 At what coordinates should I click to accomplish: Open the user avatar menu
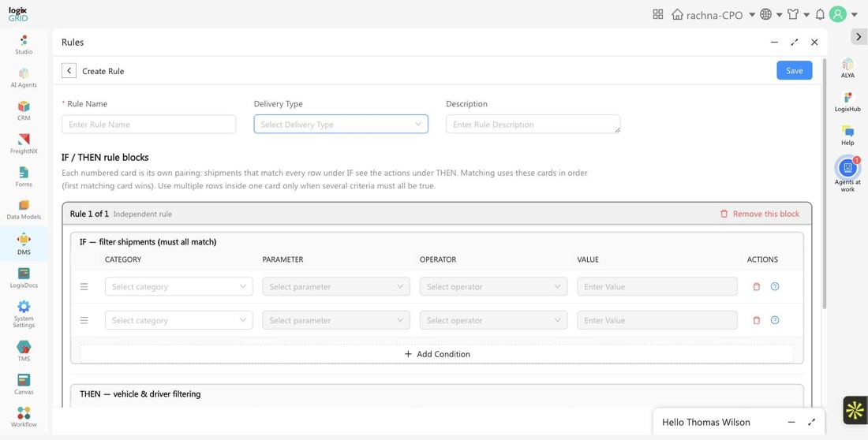click(838, 14)
